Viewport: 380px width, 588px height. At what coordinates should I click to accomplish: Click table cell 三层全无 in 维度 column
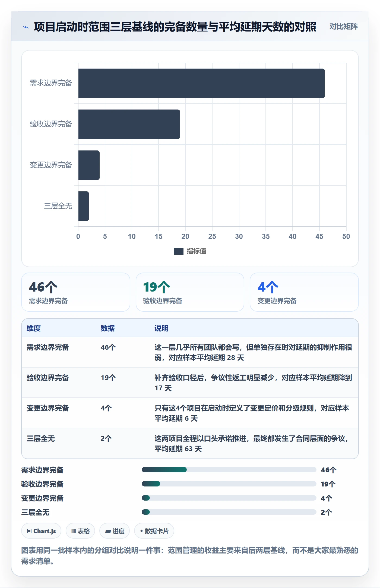(x=41, y=438)
